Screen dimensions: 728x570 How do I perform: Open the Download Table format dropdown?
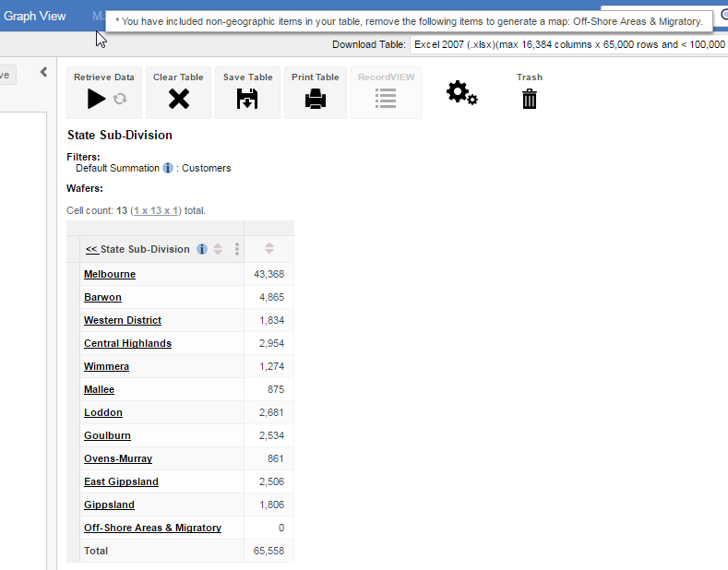tap(568, 44)
